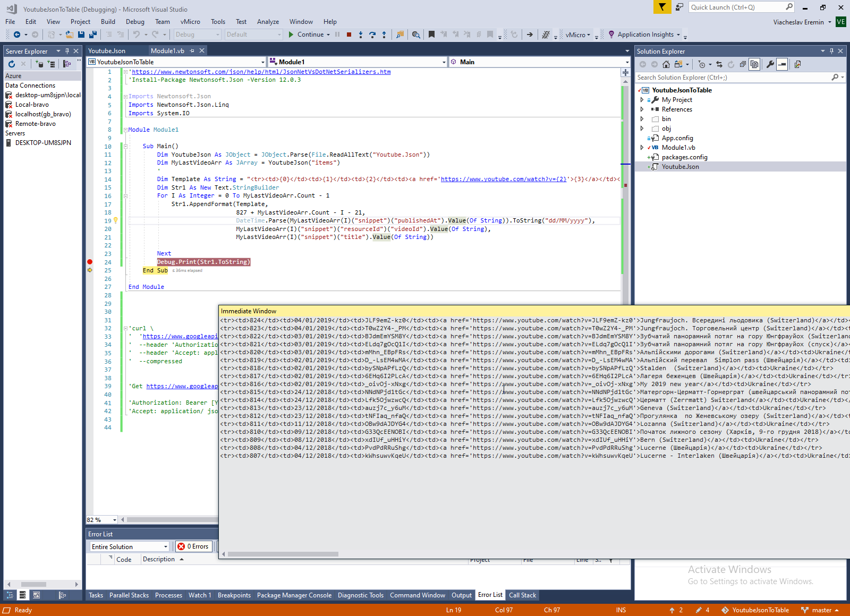The image size is (850, 616).
Task: Toggle auto-hide pin on Server Explorer panel
Action: (x=67, y=51)
